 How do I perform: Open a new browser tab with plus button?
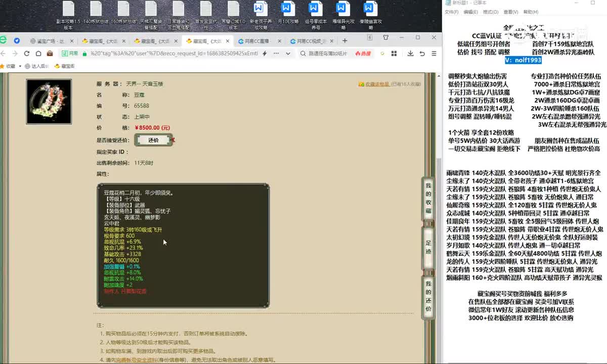[x=345, y=41]
